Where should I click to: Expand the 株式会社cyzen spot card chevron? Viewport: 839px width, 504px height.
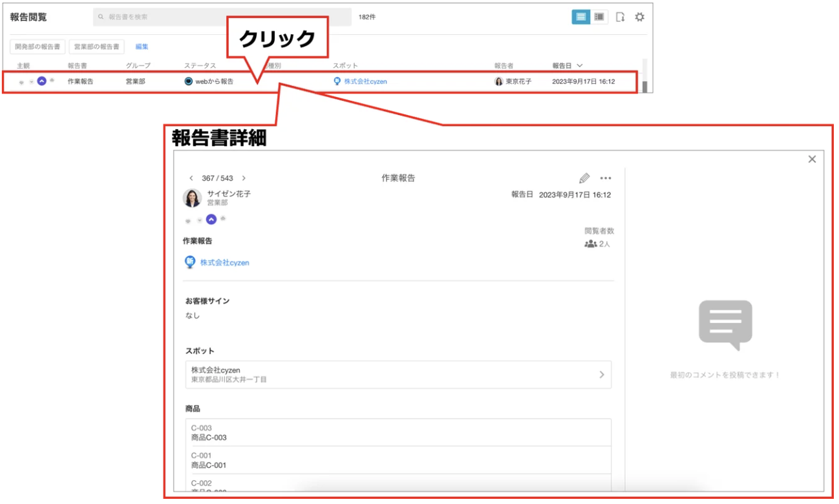(x=602, y=375)
